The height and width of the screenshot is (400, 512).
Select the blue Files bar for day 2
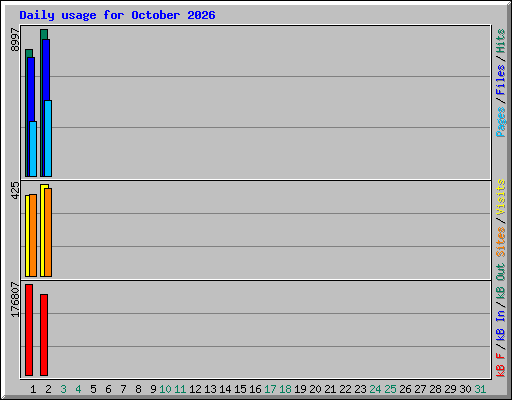click(x=46, y=70)
